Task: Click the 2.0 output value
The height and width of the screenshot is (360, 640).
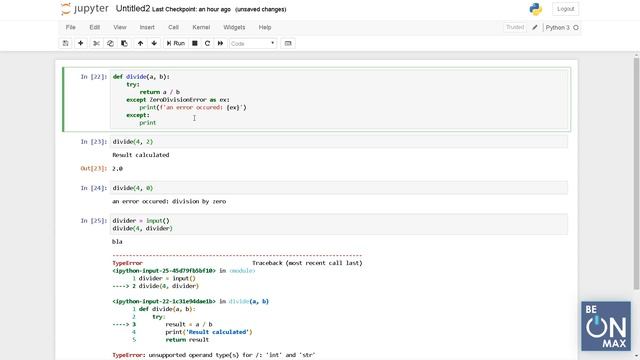Action: [x=118, y=168]
